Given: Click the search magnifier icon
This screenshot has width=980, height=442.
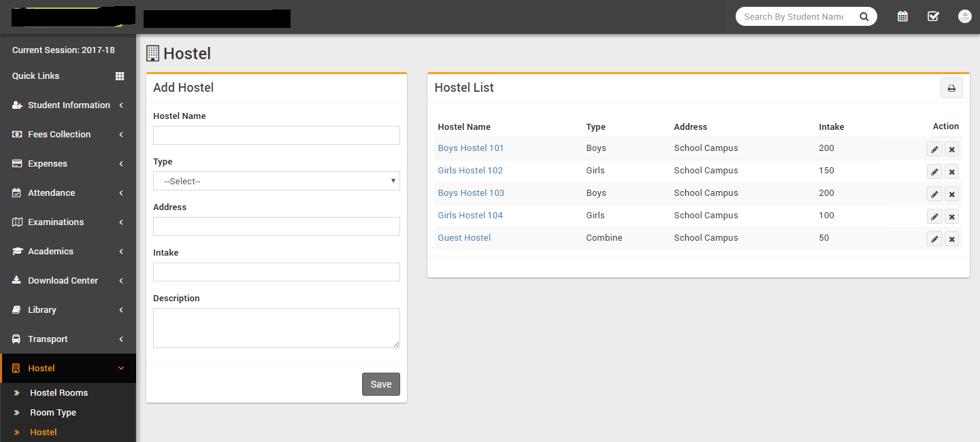Looking at the screenshot, I should pos(864,17).
